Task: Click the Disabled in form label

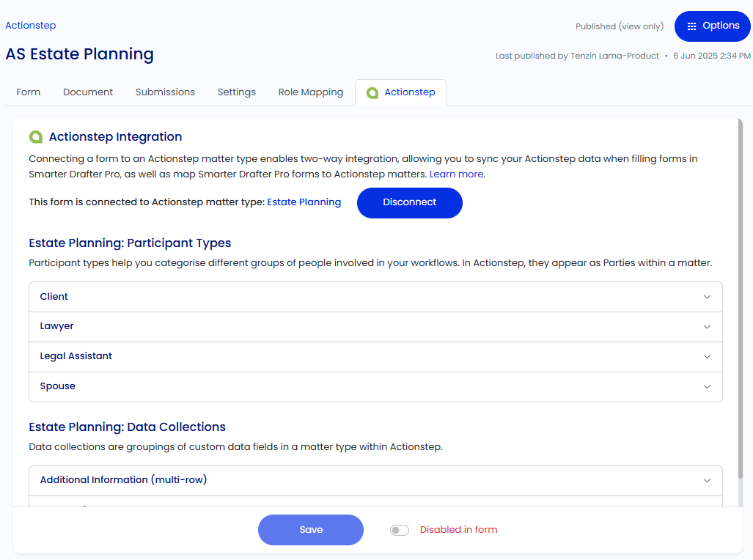Action: point(459,530)
